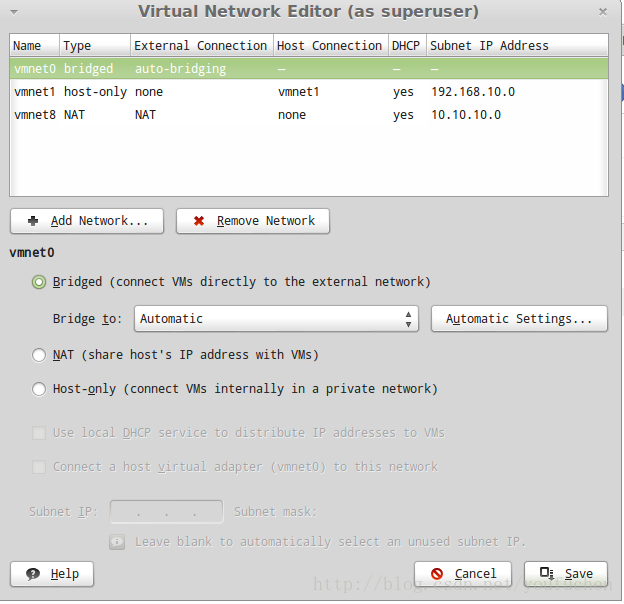This screenshot has width=624, height=604.
Task: Sort by Subnet IP Address column header
Action: (517, 45)
